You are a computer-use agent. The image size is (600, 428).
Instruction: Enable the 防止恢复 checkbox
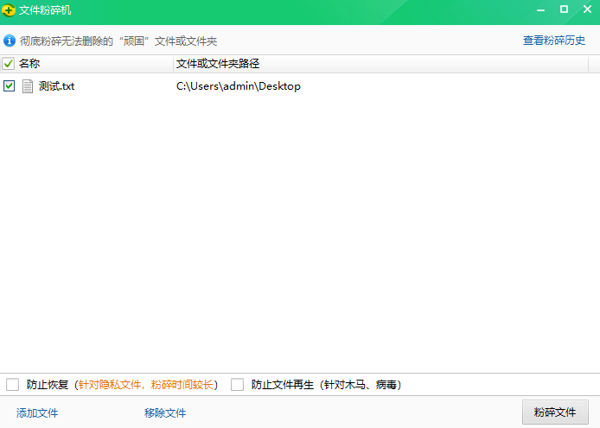[x=12, y=384]
